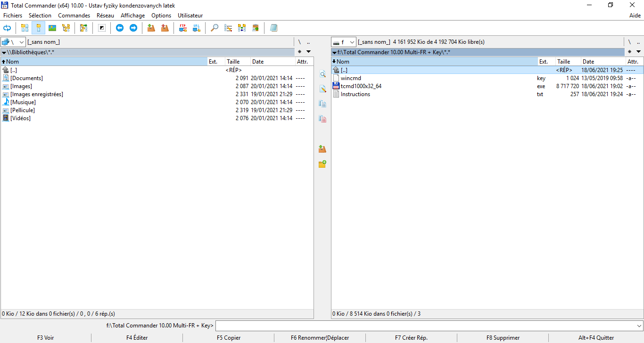
Task: Click the F6 Renommer/Déplacer button
Action: 320,338
